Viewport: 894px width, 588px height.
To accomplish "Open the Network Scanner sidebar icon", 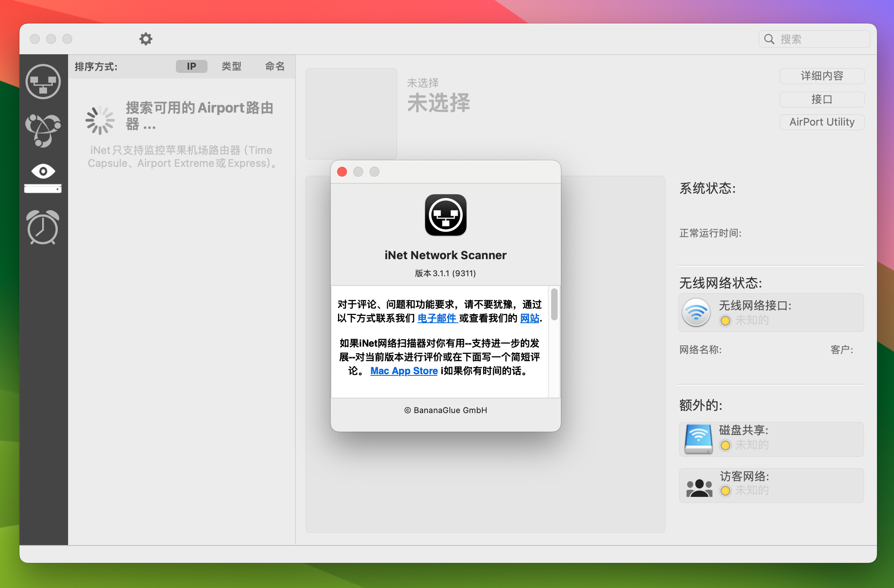I will (43, 82).
